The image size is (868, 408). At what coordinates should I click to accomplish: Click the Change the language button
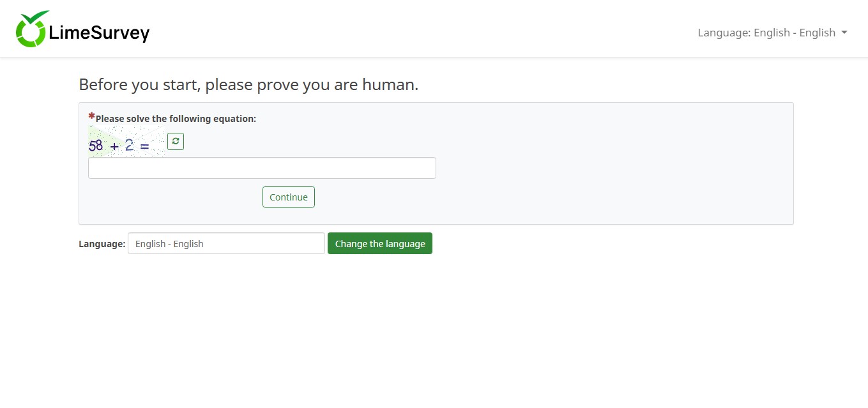[x=380, y=243]
